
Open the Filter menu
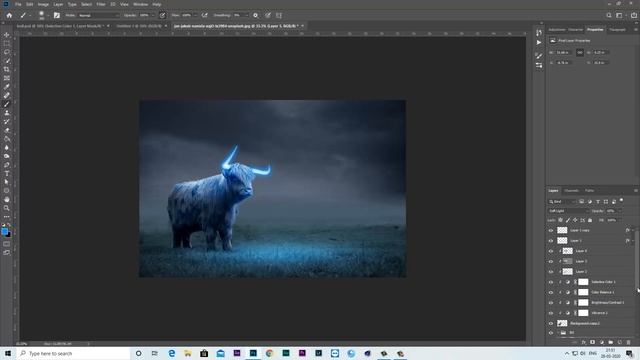[101, 4]
